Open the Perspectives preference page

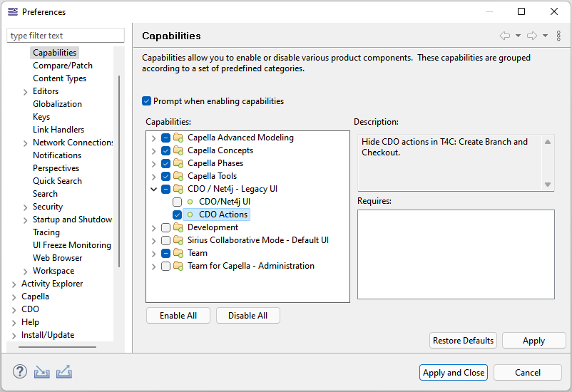click(56, 168)
